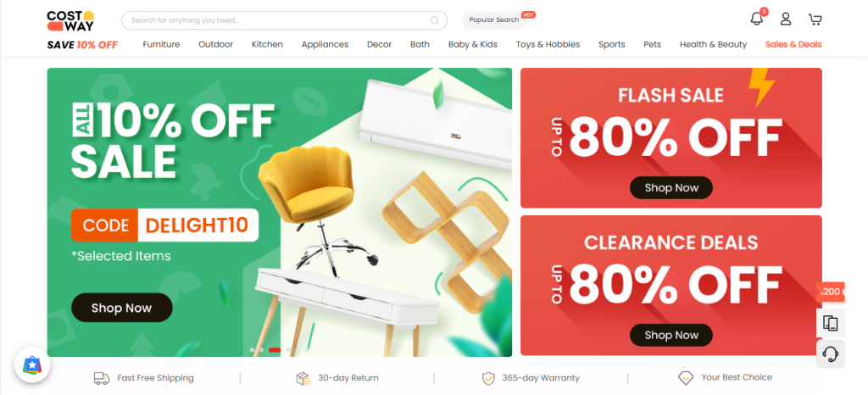Select the active red carousel indicator
868x395 pixels.
275,349
